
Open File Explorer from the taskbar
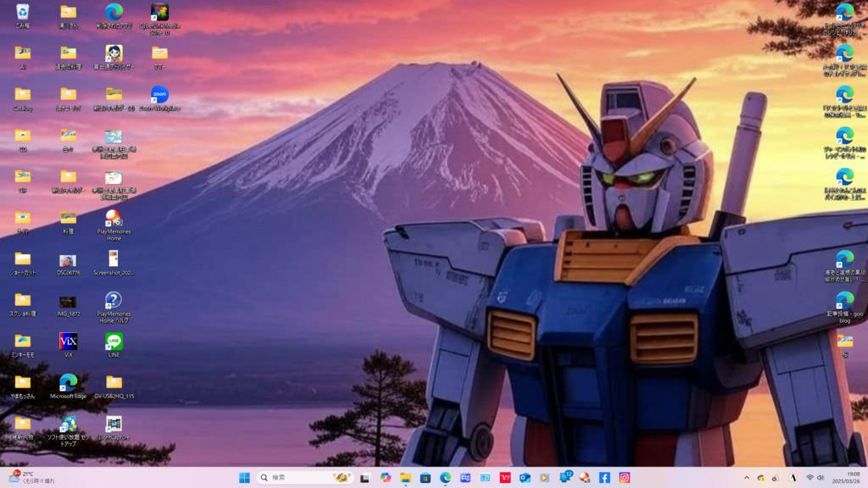(405, 478)
